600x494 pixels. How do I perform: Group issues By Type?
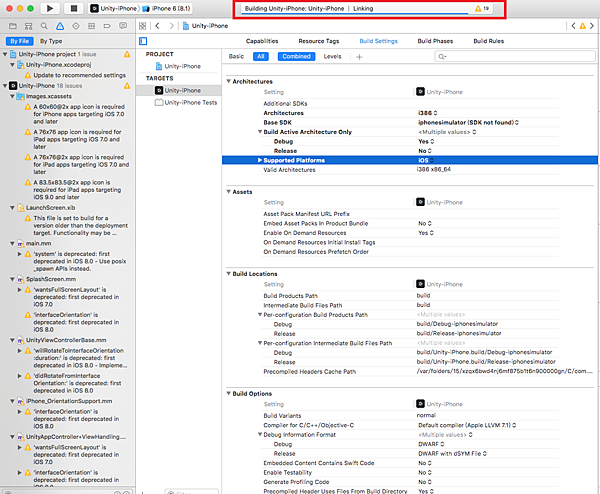tap(51, 41)
